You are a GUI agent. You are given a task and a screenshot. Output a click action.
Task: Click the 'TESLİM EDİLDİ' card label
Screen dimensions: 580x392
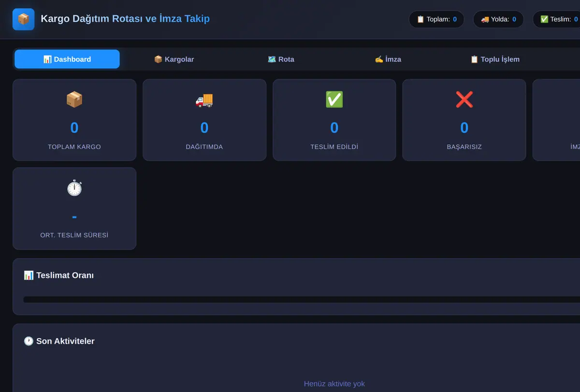click(334, 147)
